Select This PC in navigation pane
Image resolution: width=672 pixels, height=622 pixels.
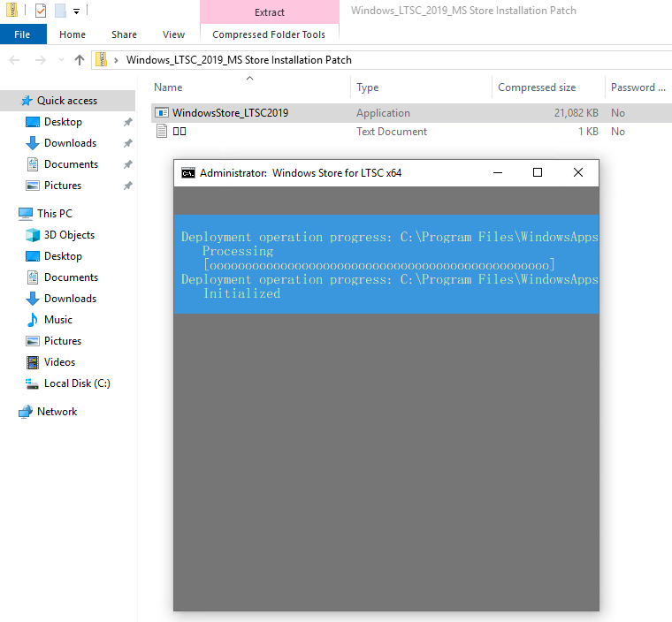coord(55,213)
